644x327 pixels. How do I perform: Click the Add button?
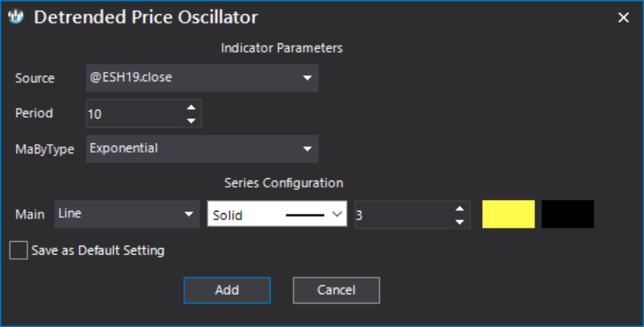click(227, 290)
